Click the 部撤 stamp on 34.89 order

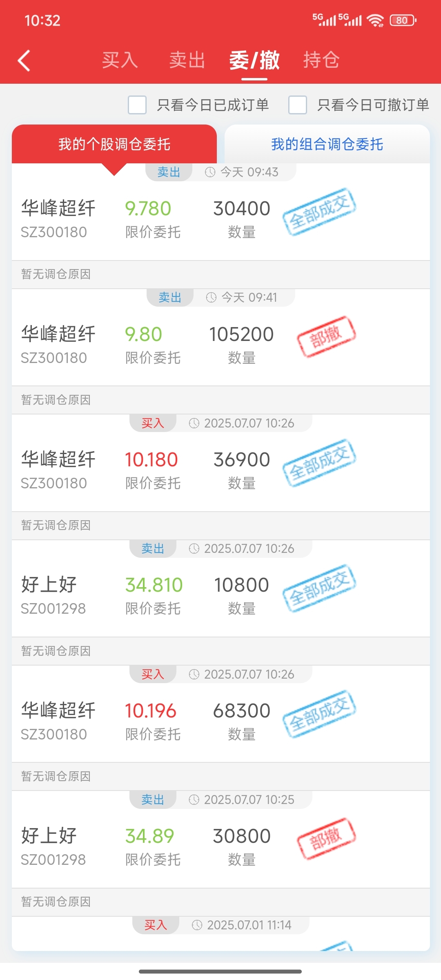[x=326, y=839]
